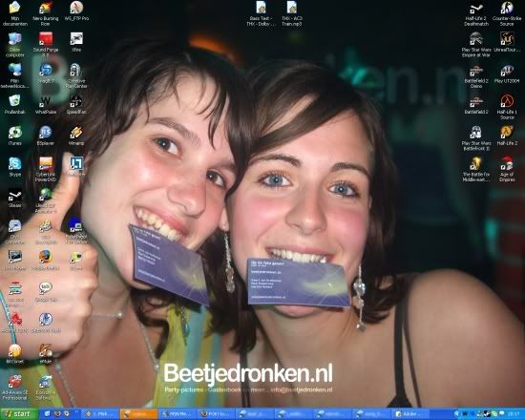The width and height of the screenshot is (525, 420).
Task: Open Skype desktop icon
Action: pos(14,167)
